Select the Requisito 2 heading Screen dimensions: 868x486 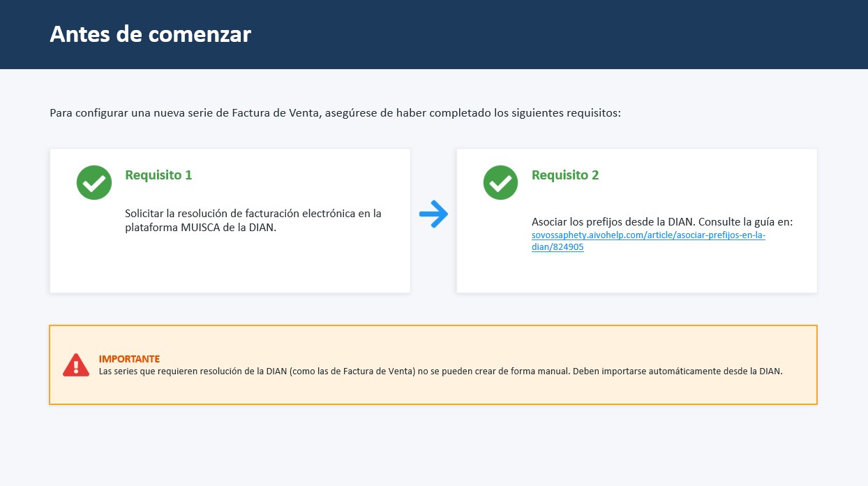click(x=565, y=175)
